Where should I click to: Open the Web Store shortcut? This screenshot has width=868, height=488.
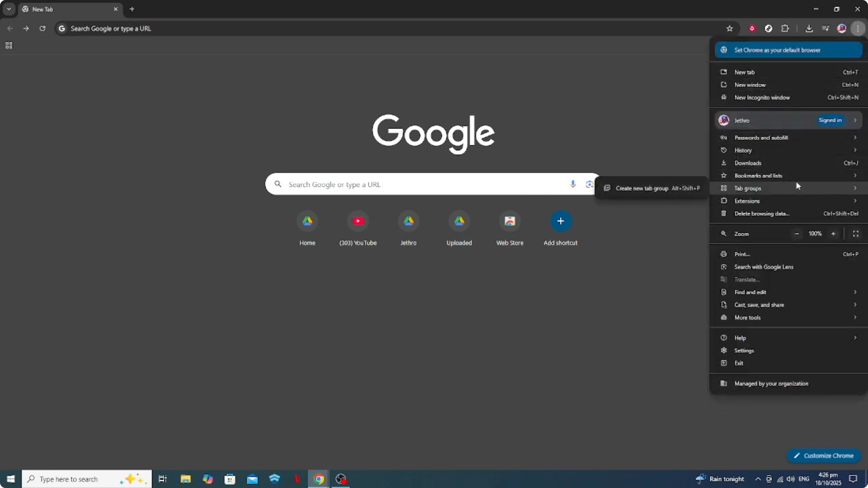pyautogui.click(x=509, y=228)
